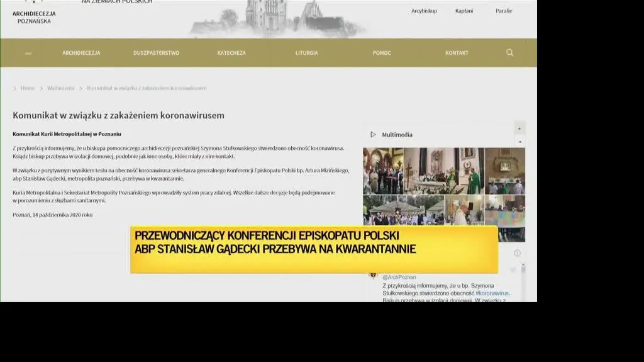The height and width of the screenshot is (362, 644).
Task: Go to the Arcybiskup link
Action: tap(425, 11)
